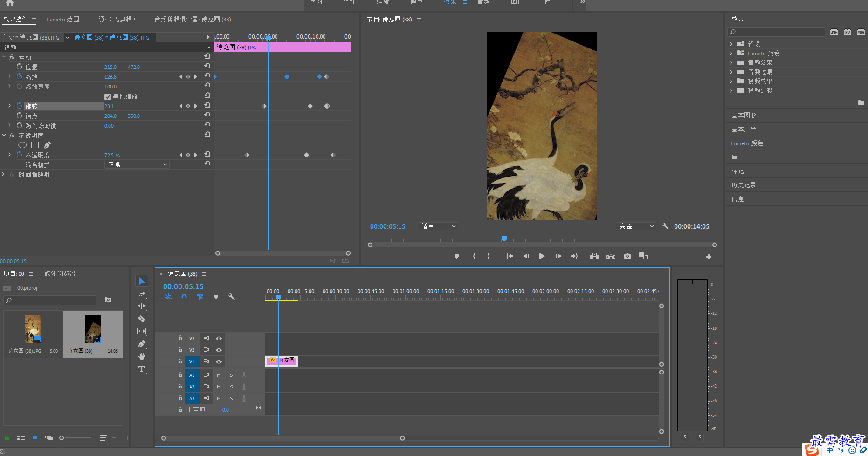
Task: Open the Markers panel
Action: pos(737,171)
